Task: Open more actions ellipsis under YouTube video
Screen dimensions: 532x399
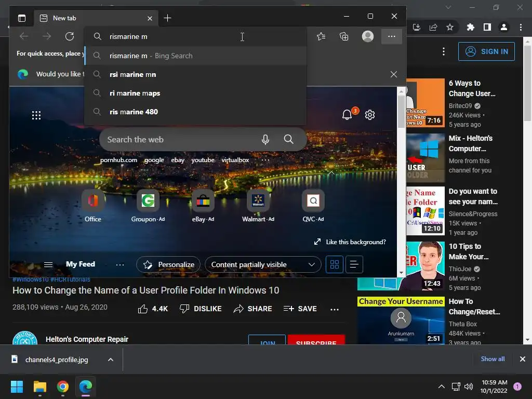Action: coord(335,309)
